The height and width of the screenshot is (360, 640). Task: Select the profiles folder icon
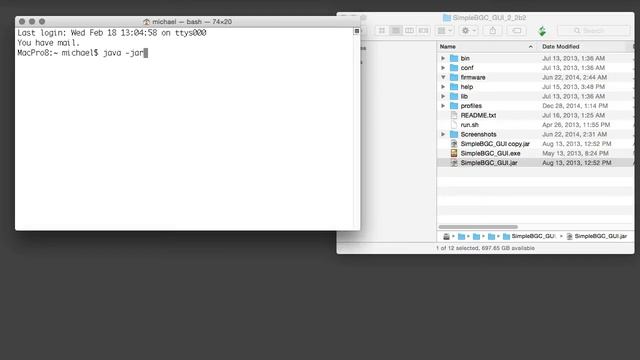[454, 106]
